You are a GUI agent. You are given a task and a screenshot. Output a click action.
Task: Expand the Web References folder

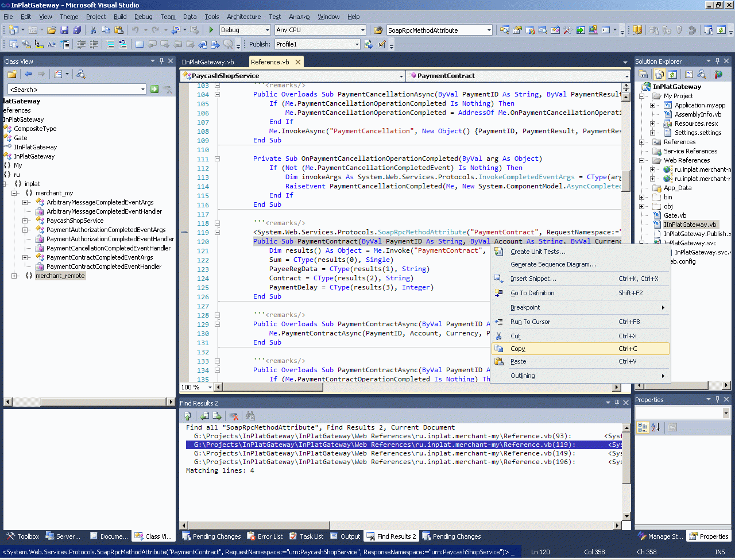(x=642, y=160)
